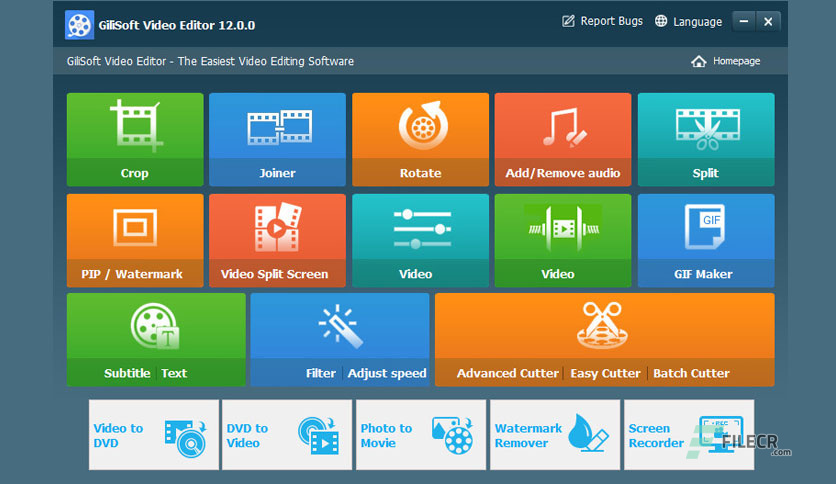This screenshot has width=836, height=484.
Task: Choose the Split label
Action: pos(705,173)
